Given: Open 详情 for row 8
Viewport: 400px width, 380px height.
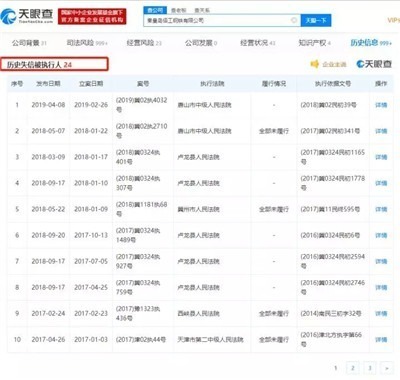Looking at the screenshot, I should [381, 287].
